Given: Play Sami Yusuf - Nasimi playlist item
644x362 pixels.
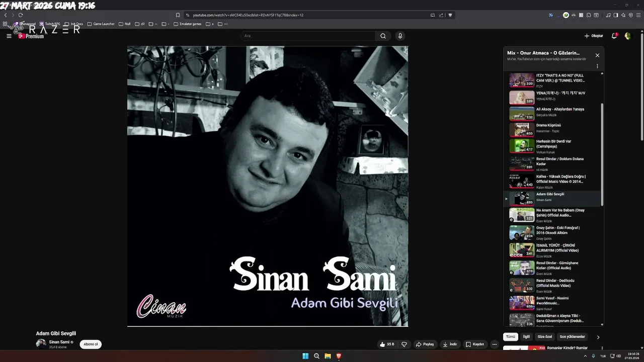Looking at the screenshot, I should point(552,303).
